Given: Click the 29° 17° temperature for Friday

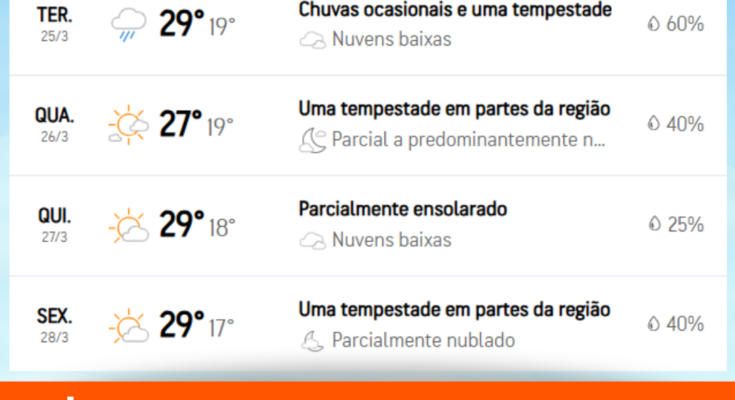Looking at the screenshot, I should click(x=197, y=325).
